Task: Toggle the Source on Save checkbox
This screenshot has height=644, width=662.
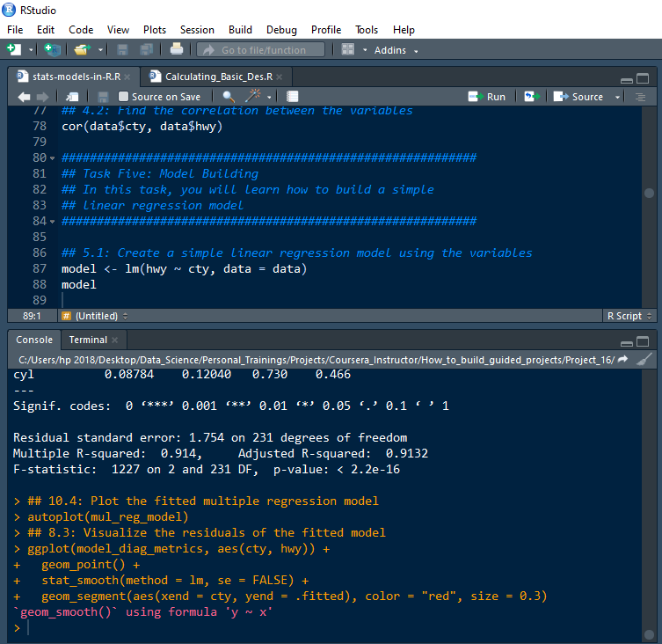Action: tap(124, 97)
